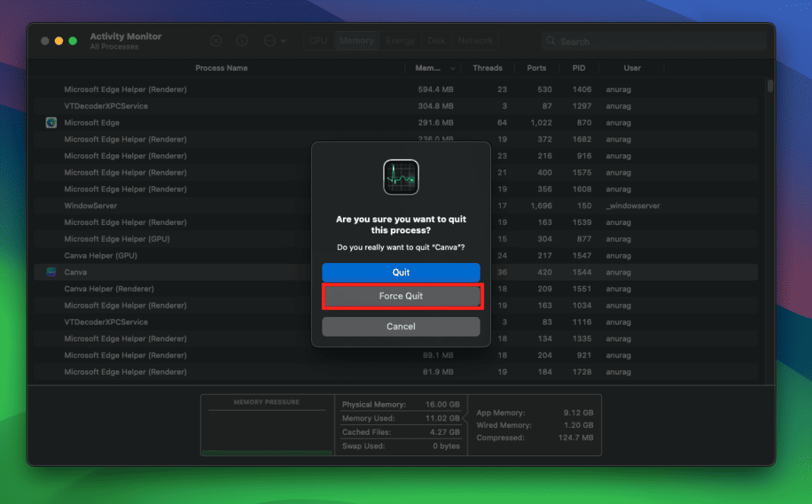Open the chevron next to the options icon

(x=283, y=40)
